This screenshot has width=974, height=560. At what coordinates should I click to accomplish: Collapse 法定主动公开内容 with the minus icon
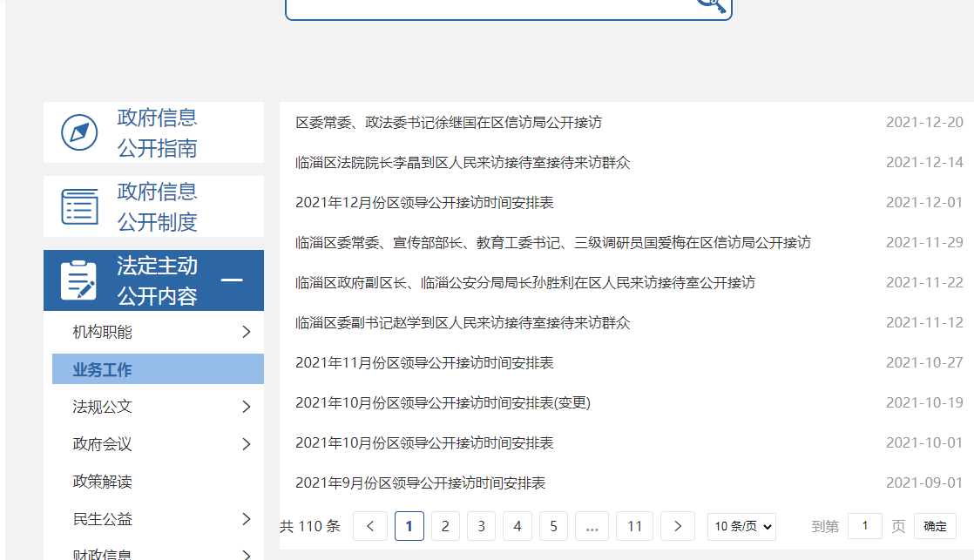pyautogui.click(x=232, y=280)
